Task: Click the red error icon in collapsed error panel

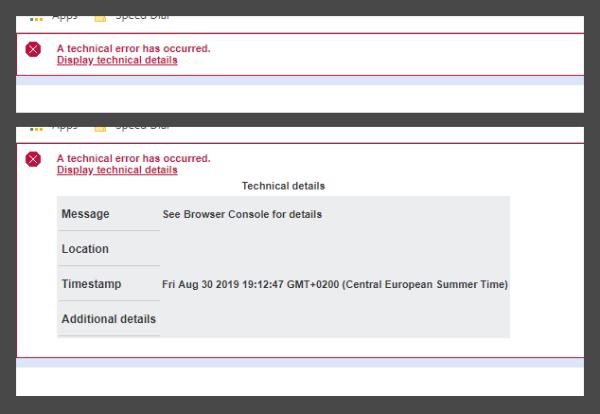Action: 33,49
